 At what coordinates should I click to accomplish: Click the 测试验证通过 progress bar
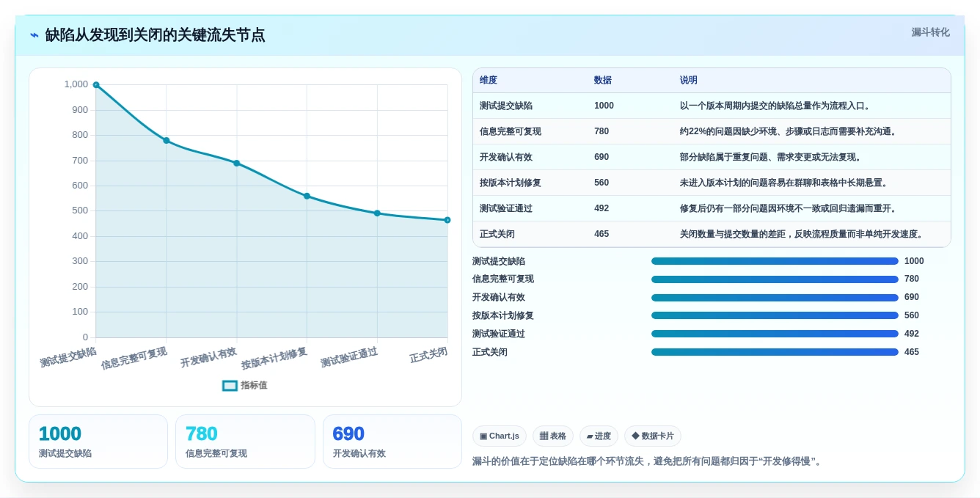point(775,334)
